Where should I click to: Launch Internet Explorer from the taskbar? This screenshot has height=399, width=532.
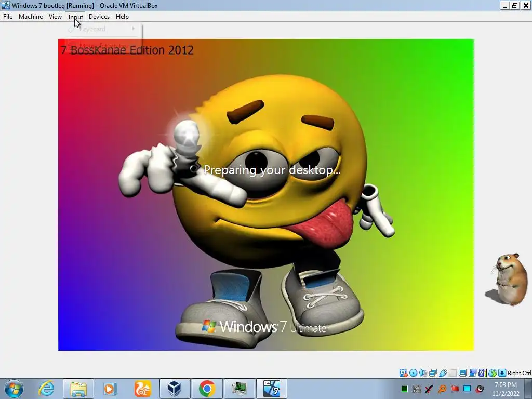(x=46, y=389)
